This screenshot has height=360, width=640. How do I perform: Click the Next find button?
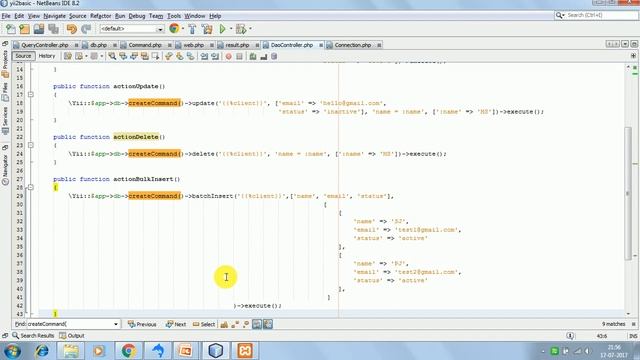coord(176,324)
